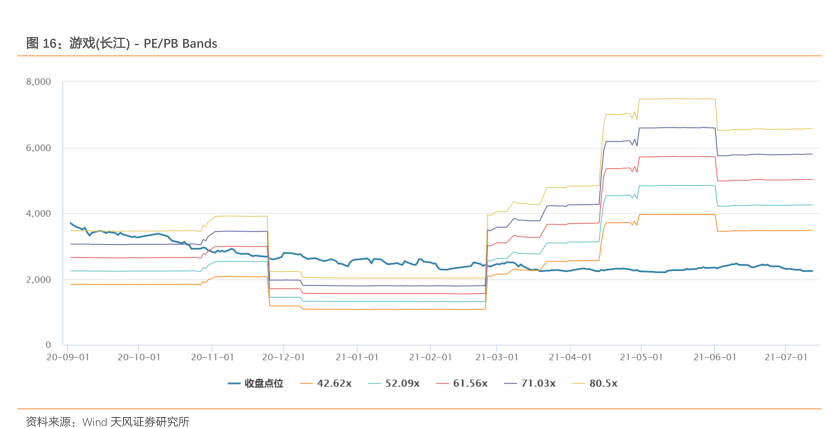Hide the 52.09x band via legend
Screen dimensions: 826x428
point(404,383)
